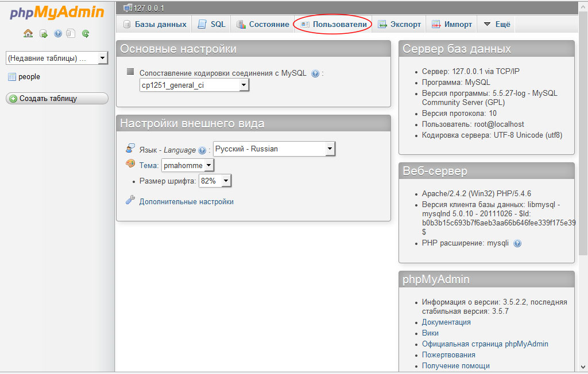The height and width of the screenshot is (374, 588).
Task: Switch to the SQL tab
Action: coord(211,24)
